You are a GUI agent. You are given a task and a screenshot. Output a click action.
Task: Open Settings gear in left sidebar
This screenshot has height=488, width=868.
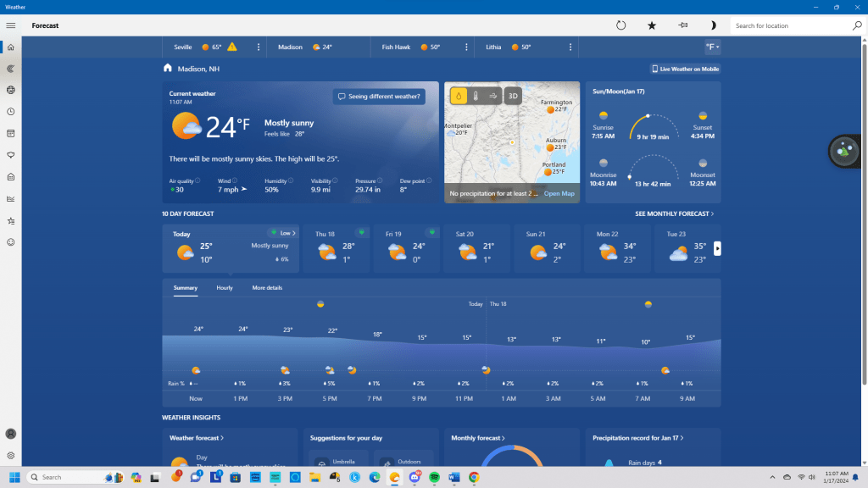click(11, 455)
